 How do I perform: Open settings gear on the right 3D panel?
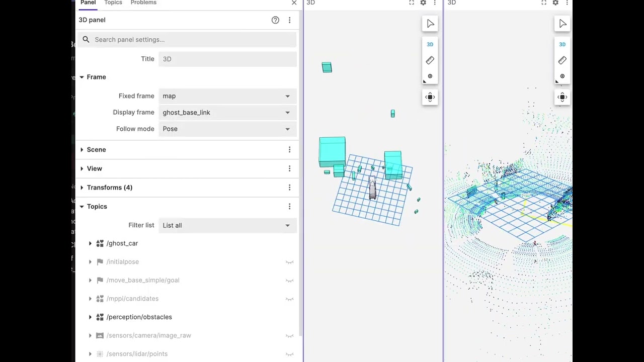pos(555,3)
